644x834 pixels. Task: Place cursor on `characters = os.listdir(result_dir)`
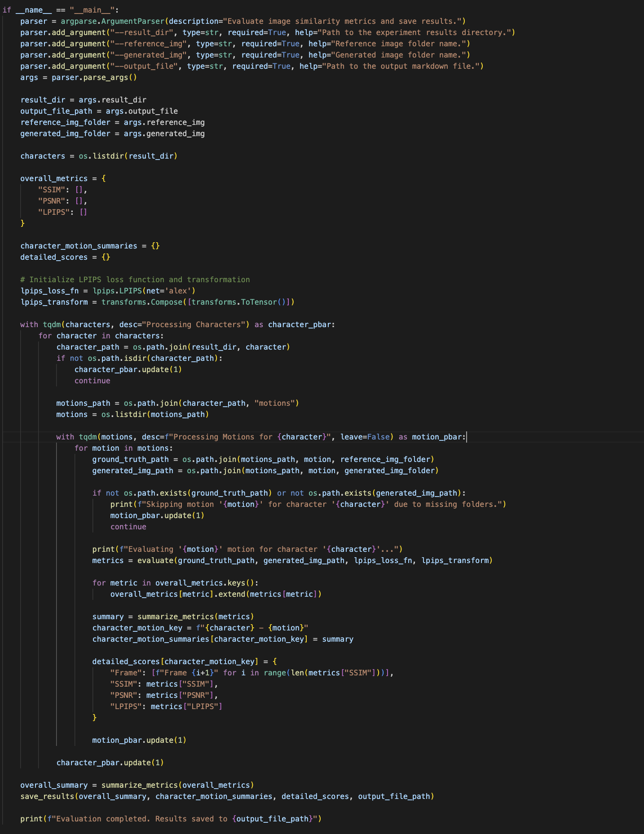(x=99, y=156)
